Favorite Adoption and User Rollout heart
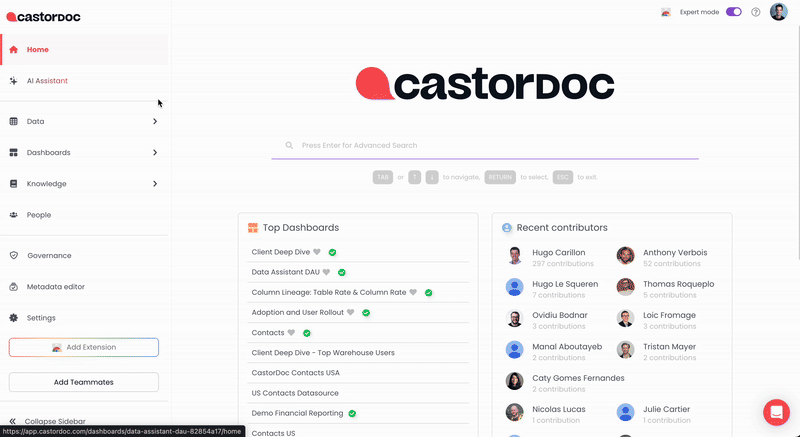800x437 pixels. (x=351, y=312)
